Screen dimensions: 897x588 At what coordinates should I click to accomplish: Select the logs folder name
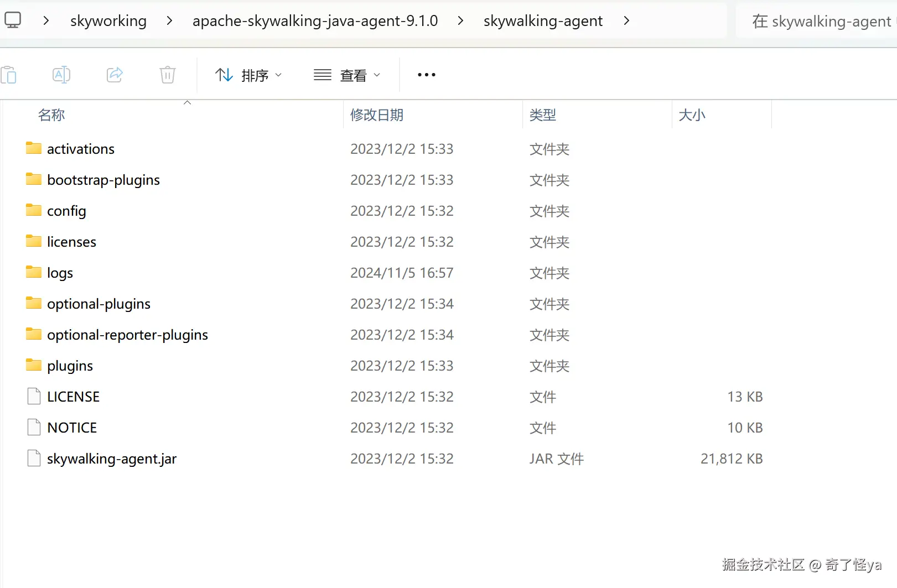(60, 273)
